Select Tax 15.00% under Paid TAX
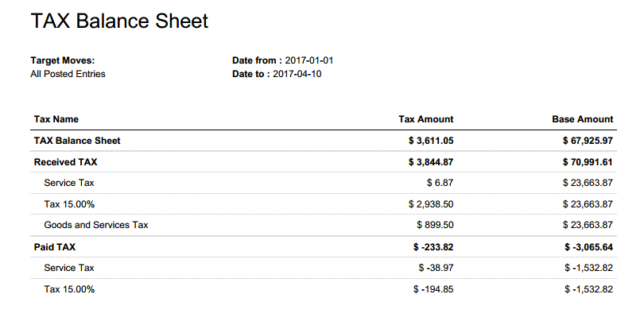Viewport: 644px width, 329px height. pyautogui.click(x=69, y=289)
